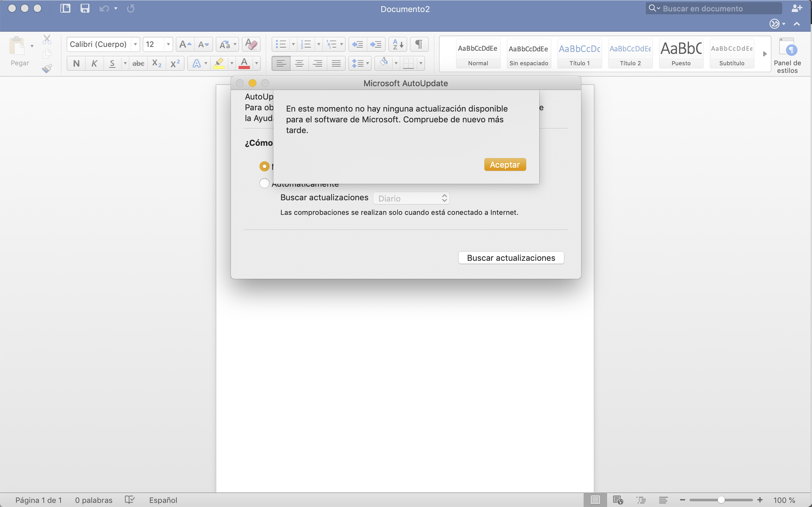
Task: Toggle the paragraph marks (¶) icon
Action: (419, 44)
